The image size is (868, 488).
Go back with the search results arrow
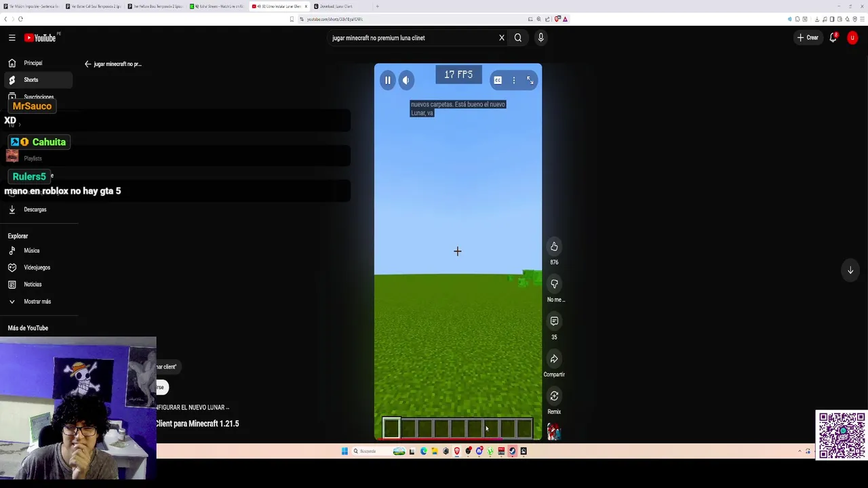coord(87,64)
